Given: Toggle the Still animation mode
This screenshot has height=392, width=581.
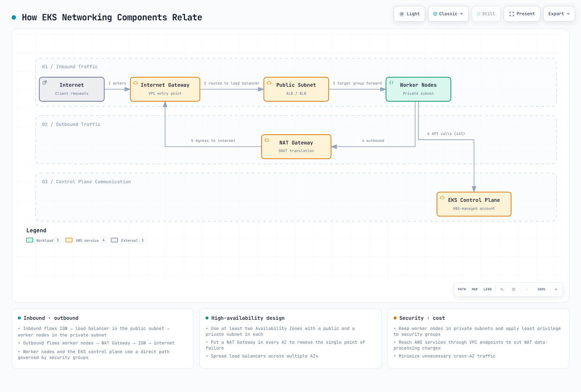Looking at the screenshot, I should click(x=486, y=14).
